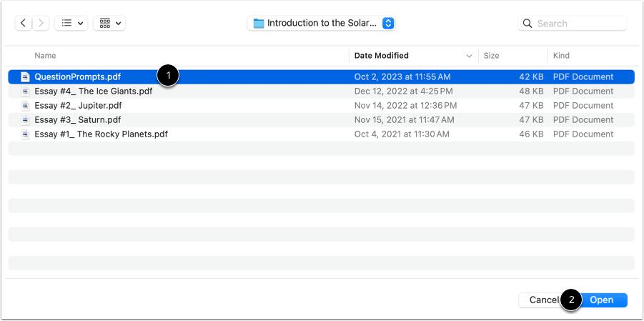The image size is (644, 321).
Task: Select Essay #1_ The Rocky Planets.pdf
Action: [x=321, y=134]
